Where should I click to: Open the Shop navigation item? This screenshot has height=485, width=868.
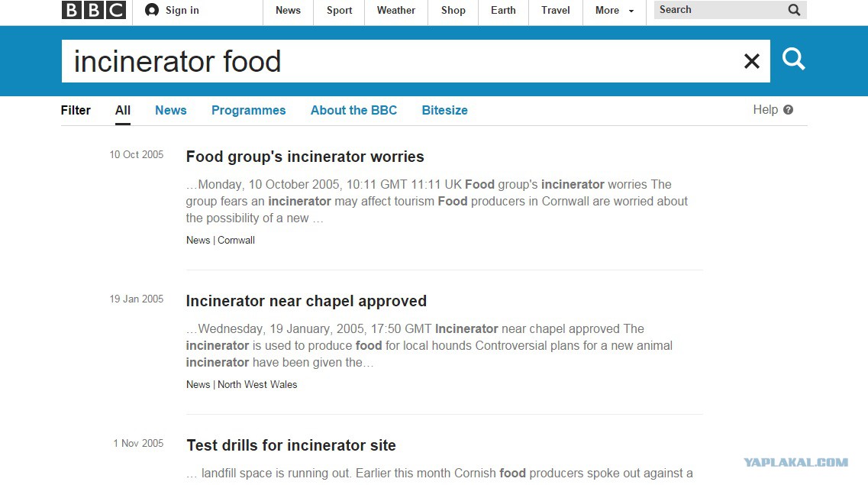[x=453, y=10]
